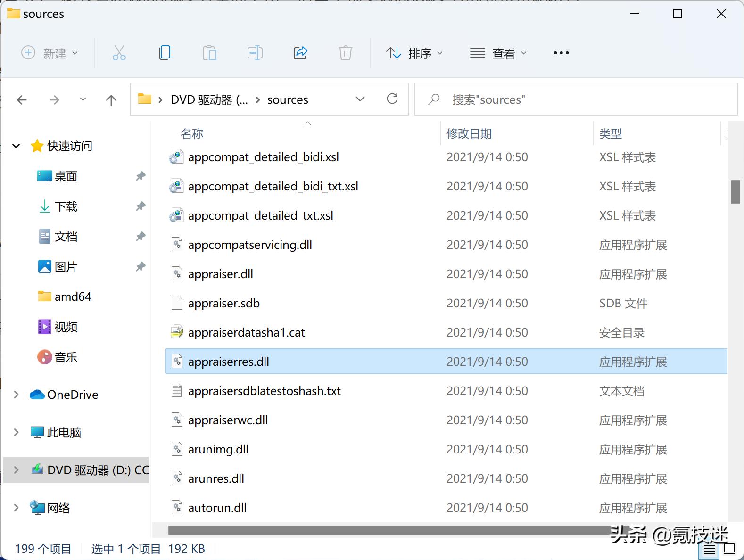Click the appcompat_detailed_bidi.xsl file icon
Image resolution: width=744 pixels, height=560 pixels.
click(176, 157)
